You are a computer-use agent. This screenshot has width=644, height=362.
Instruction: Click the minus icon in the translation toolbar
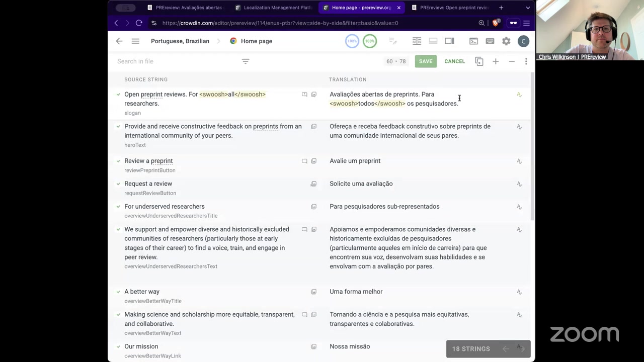tap(512, 61)
